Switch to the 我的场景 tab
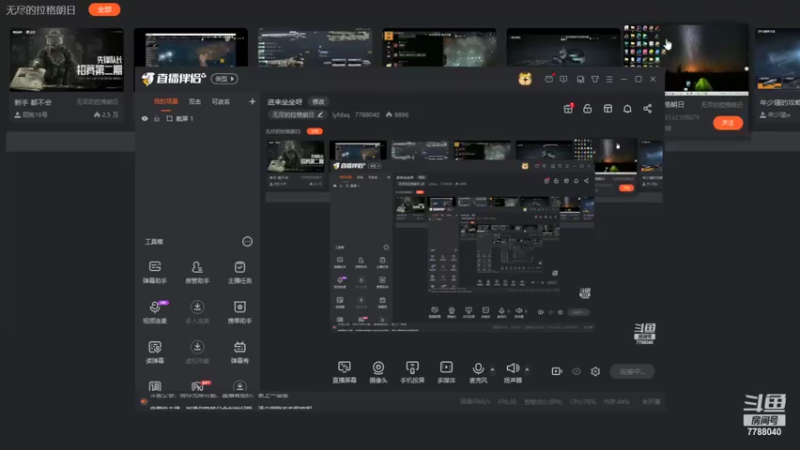 click(166, 102)
